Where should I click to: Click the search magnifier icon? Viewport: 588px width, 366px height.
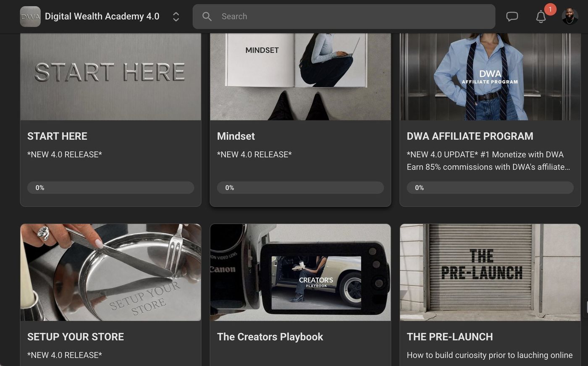click(207, 16)
